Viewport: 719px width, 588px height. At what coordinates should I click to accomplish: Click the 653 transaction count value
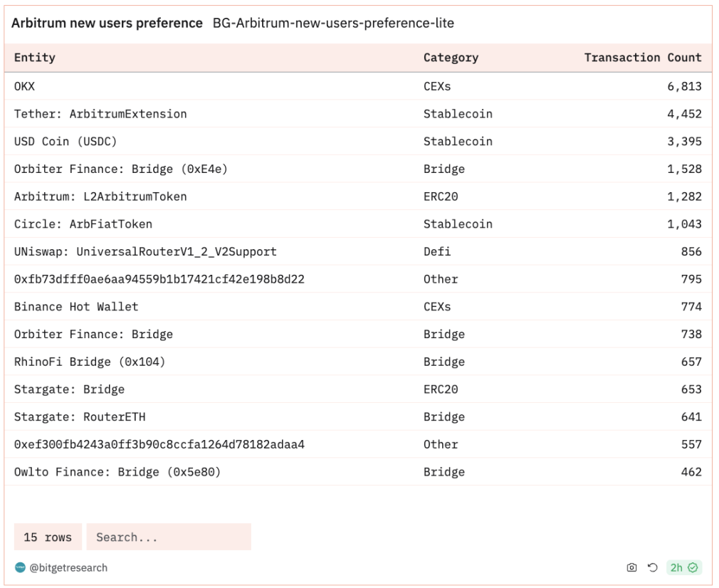pos(691,389)
